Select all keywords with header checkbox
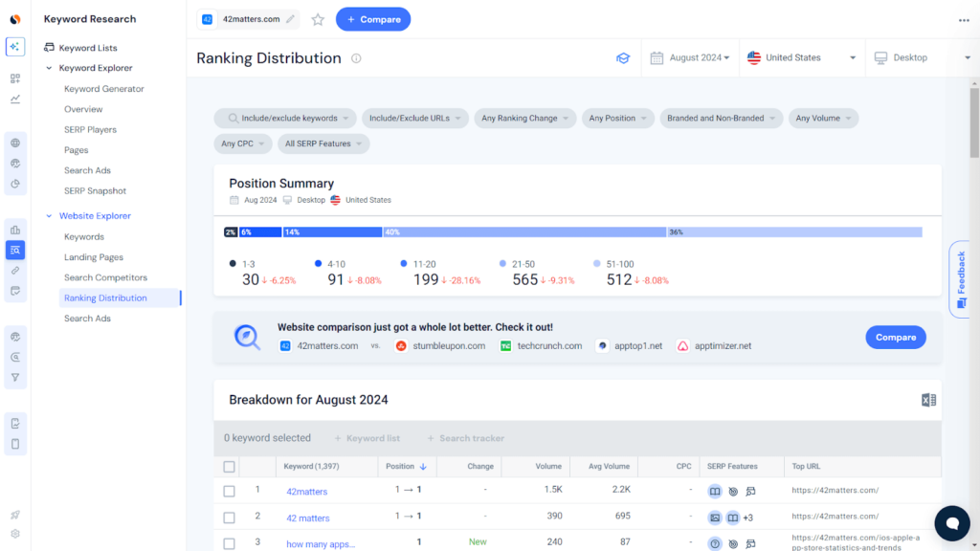 point(229,467)
